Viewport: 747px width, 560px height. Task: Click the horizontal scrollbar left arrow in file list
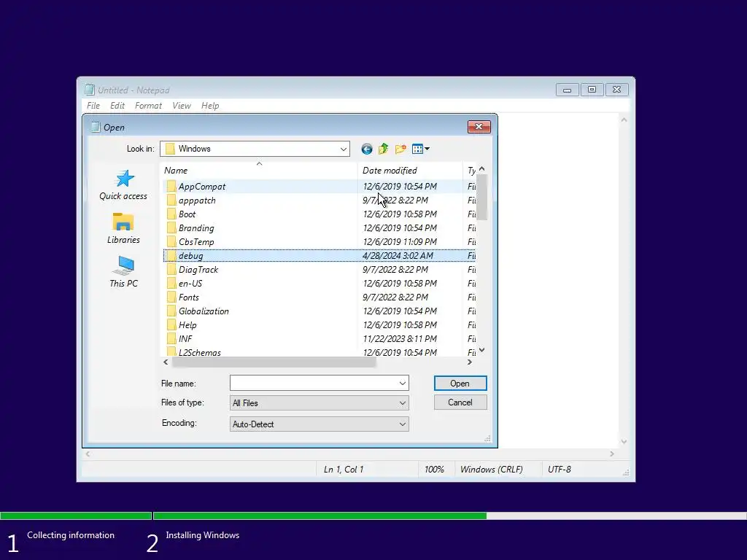click(166, 362)
